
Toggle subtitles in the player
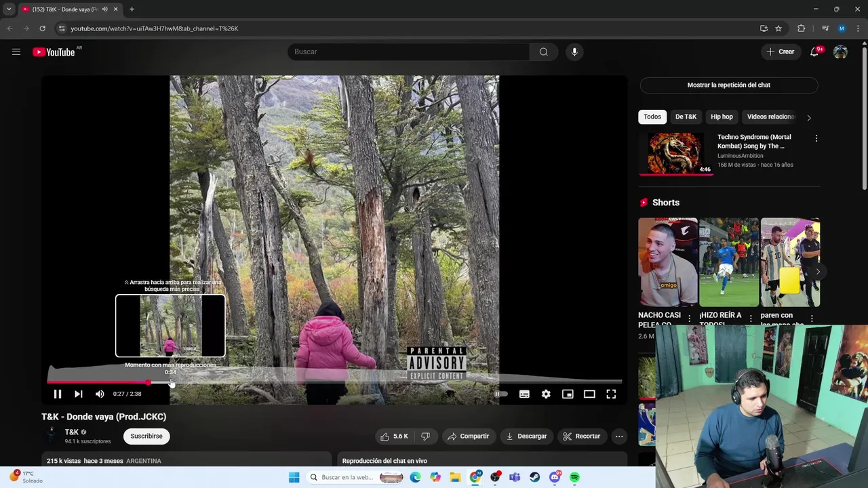pos(524,394)
